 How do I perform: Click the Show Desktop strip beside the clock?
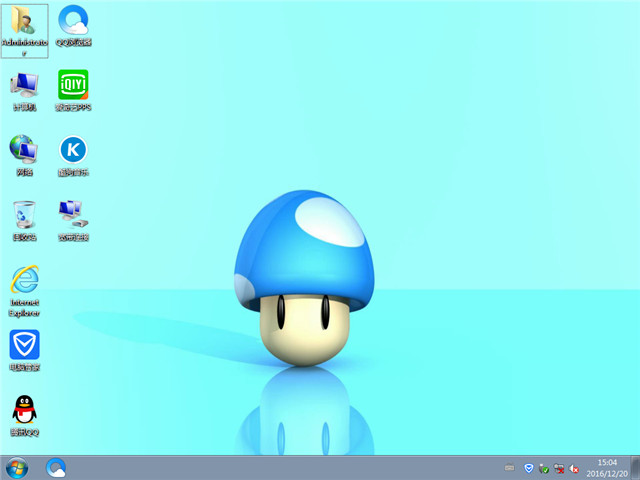click(635, 468)
